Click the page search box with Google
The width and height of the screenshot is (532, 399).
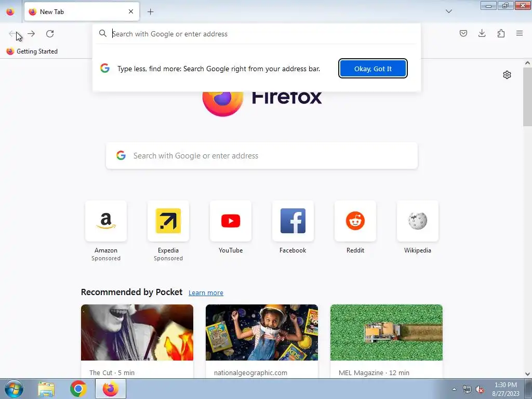pyautogui.click(x=262, y=156)
